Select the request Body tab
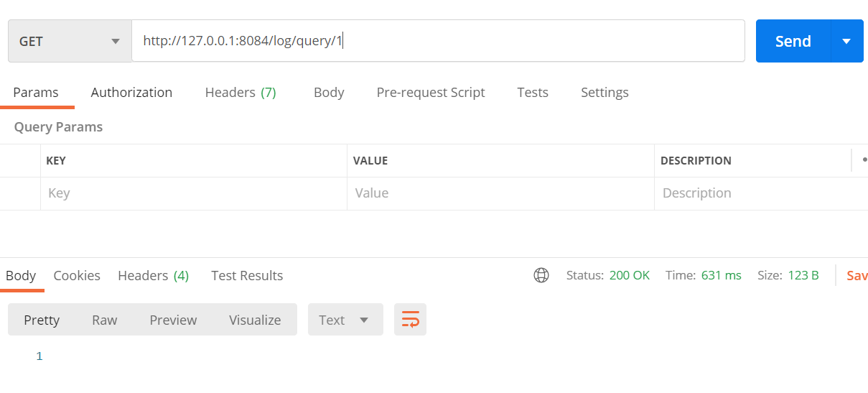 coord(329,92)
